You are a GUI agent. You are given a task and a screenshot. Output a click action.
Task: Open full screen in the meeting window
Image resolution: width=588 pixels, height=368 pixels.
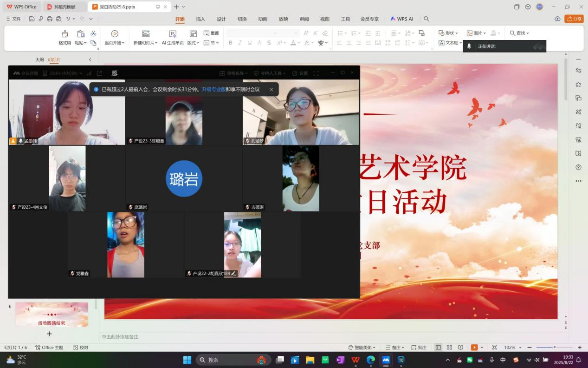click(x=316, y=73)
